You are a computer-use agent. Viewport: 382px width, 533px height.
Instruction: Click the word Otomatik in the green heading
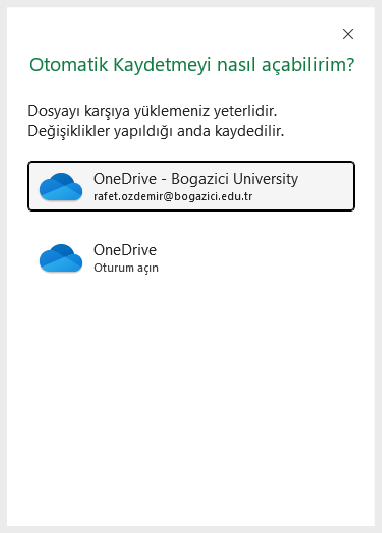point(69,65)
